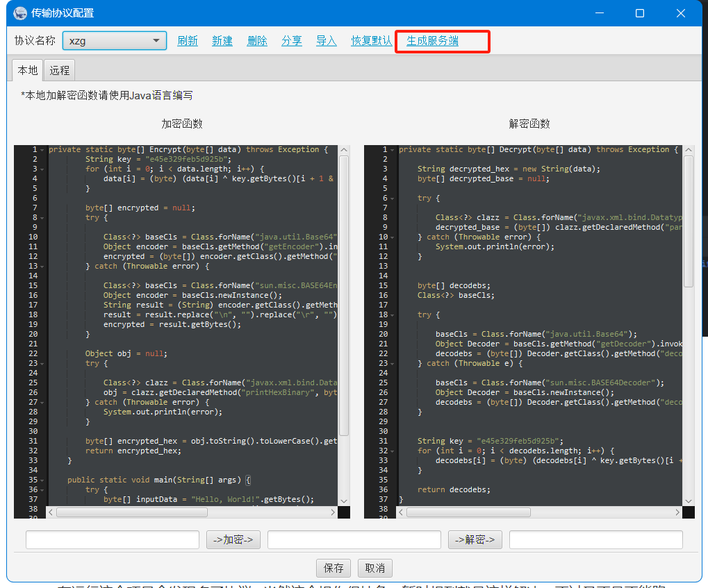Click "Hello, World!" string in encrypt editor
Image resolution: width=708 pixels, height=588 pixels.
tap(225, 500)
